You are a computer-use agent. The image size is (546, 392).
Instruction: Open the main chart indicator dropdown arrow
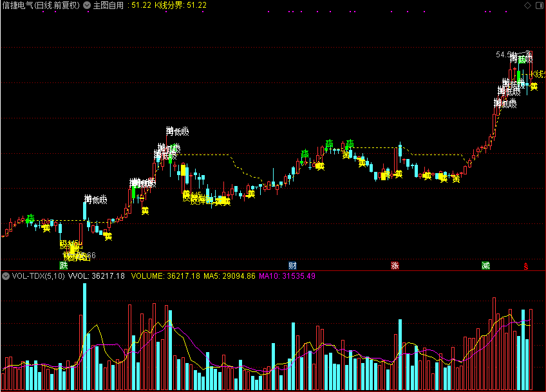[x=87, y=5]
